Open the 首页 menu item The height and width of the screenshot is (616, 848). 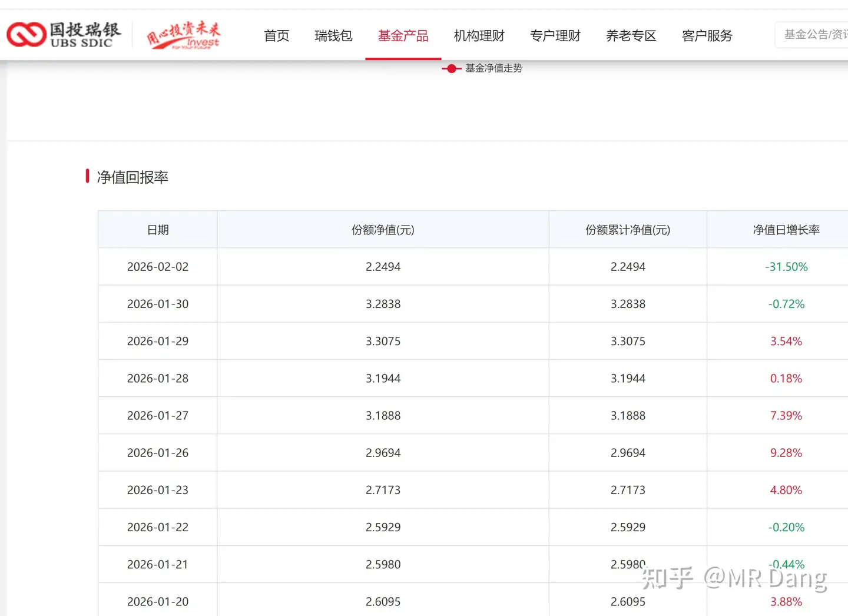276,36
